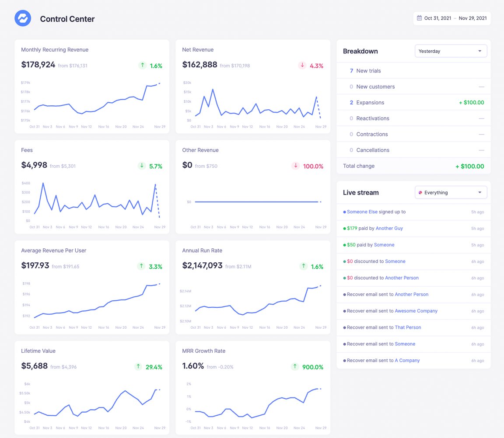Click the Control Center logo icon
Screen dimensions: 504x438
pyautogui.click(x=23, y=18)
